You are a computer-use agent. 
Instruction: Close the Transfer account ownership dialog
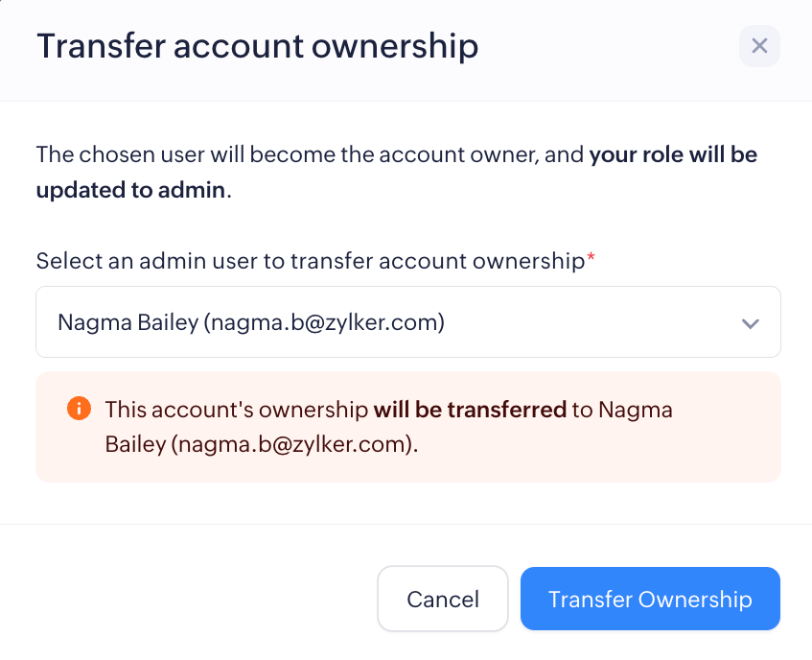pos(759,46)
